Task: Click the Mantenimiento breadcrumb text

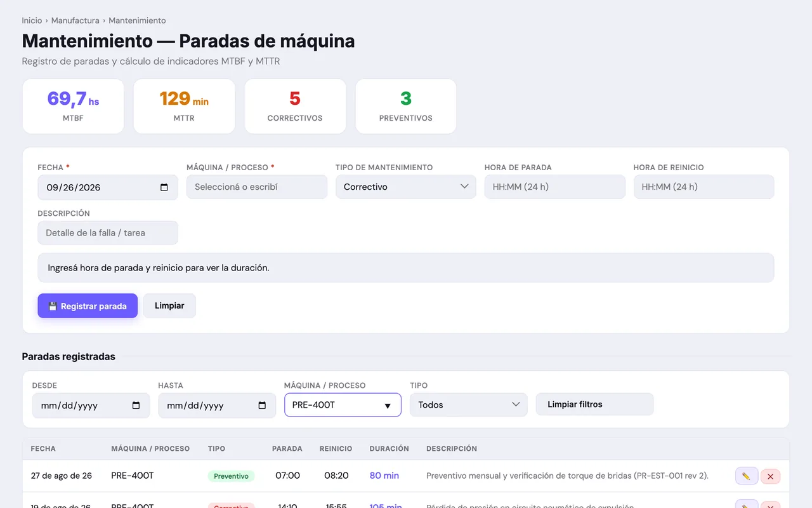Action: (x=137, y=20)
